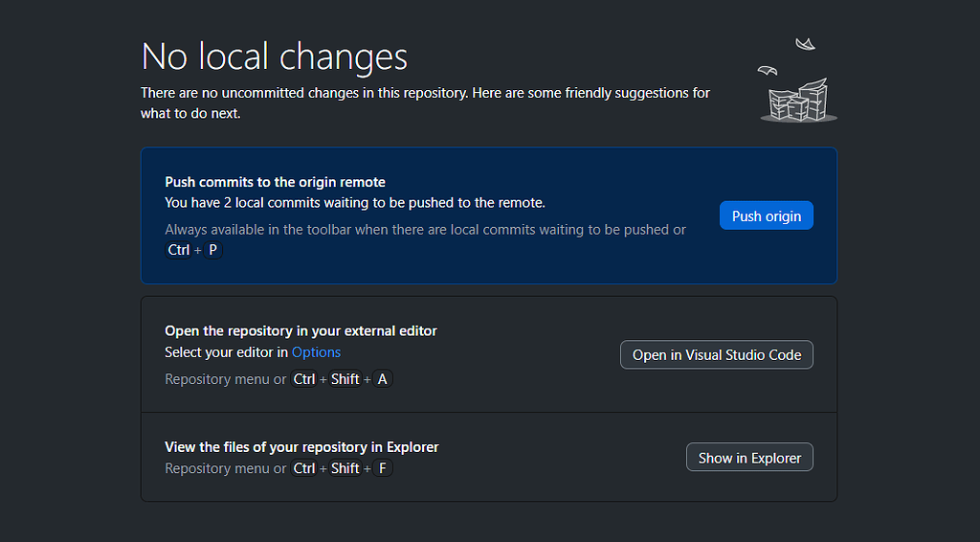The image size is (980, 542).
Task: Click the Push origin button
Action: 766,215
